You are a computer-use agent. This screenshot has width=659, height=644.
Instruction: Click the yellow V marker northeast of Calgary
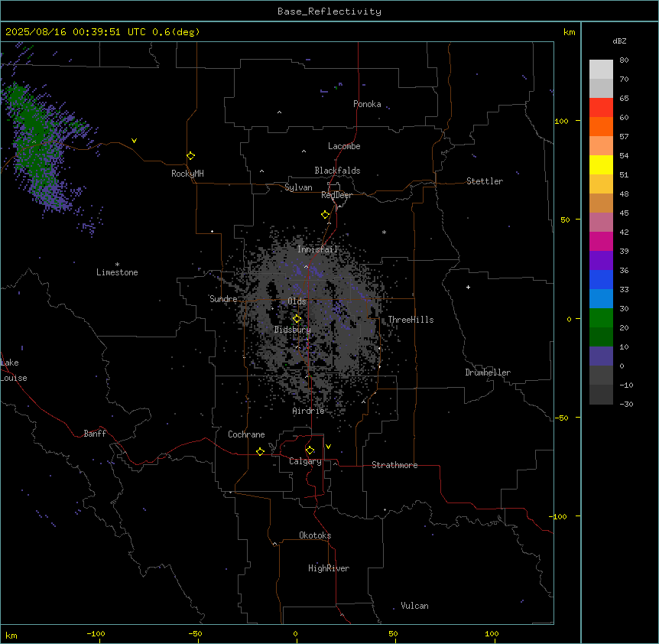coord(328,447)
